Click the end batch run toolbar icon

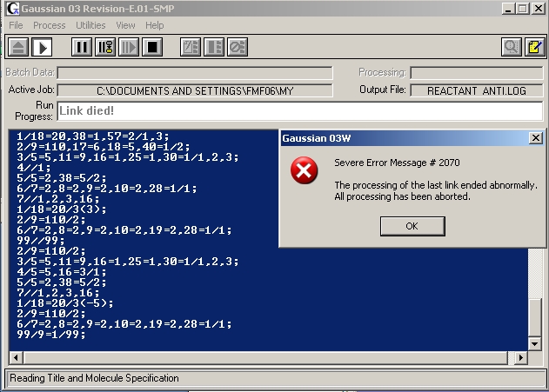click(x=214, y=47)
